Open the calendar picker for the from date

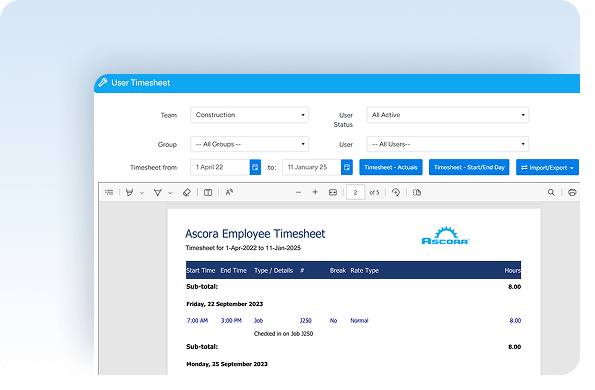tap(255, 167)
